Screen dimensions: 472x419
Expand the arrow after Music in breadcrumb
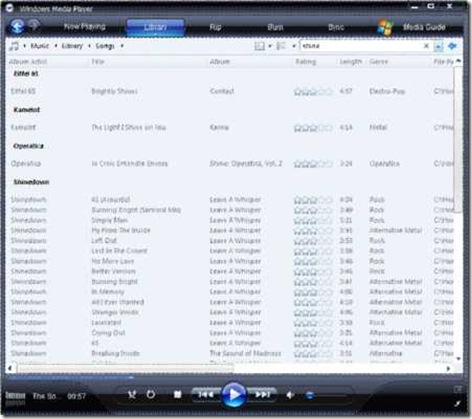pyautogui.click(x=56, y=46)
